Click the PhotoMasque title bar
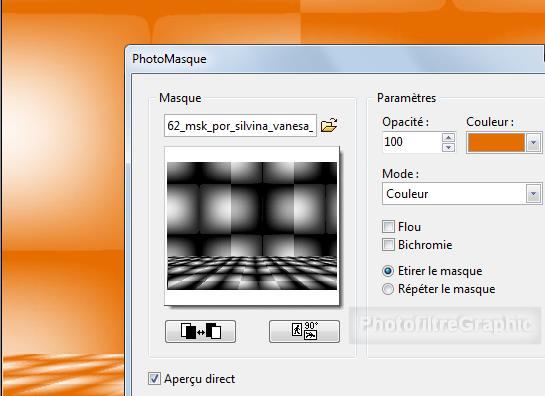The image size is (545, 396). [335, 59]
